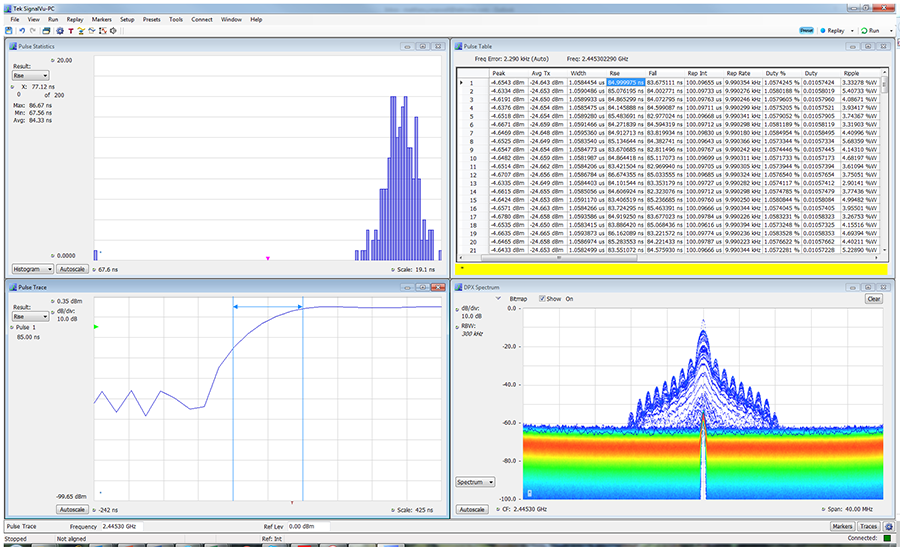
Task: Click the Redo arrow in the toolbar
Action: (x=33, y=30)
